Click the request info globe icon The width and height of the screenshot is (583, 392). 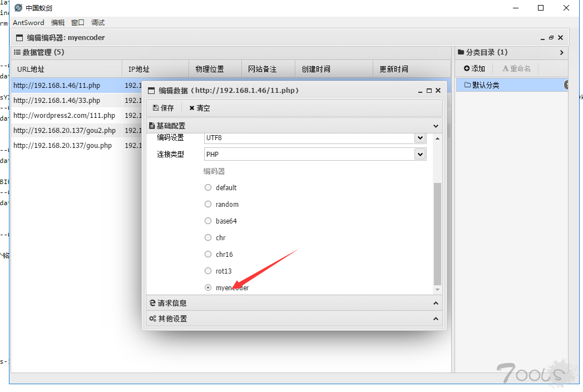point(152,303)
